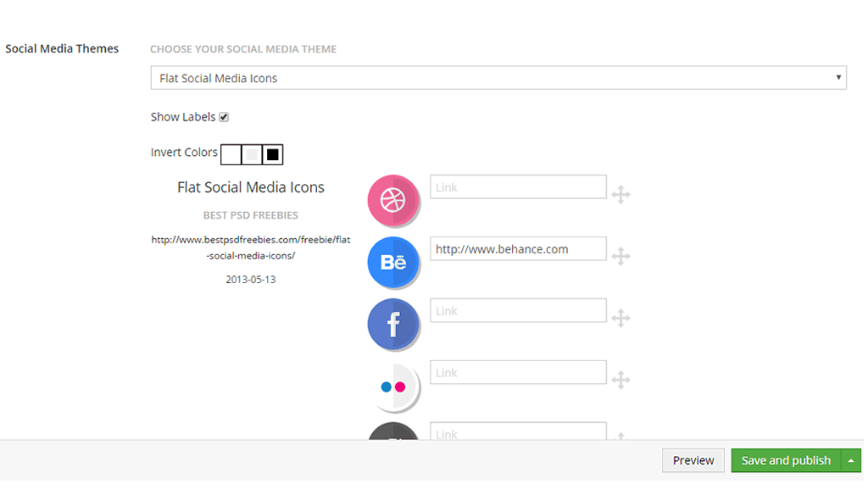The height and width of the screenshot is (489, 868).
Task: Click the Preview button
Action: click(x=693, y=460)
